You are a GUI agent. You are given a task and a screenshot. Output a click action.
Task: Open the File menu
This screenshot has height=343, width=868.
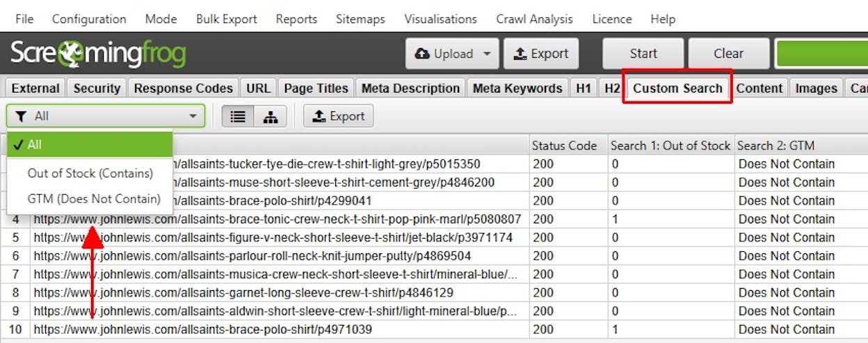(x=24, y=19)
